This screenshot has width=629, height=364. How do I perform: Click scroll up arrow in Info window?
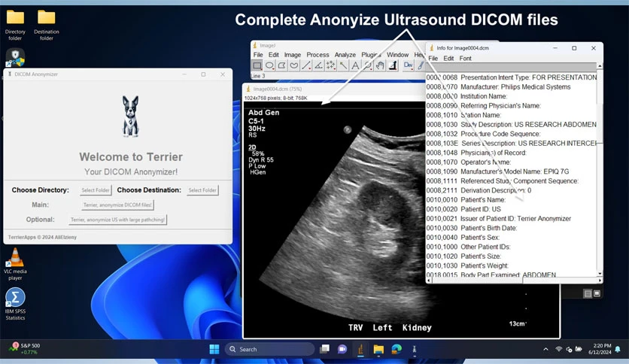pos(600,65)
